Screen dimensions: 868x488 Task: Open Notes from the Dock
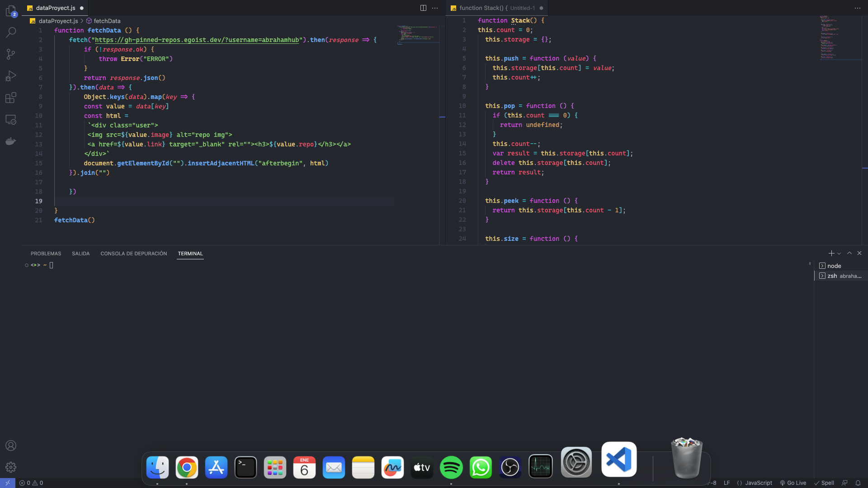coord(363,467)
